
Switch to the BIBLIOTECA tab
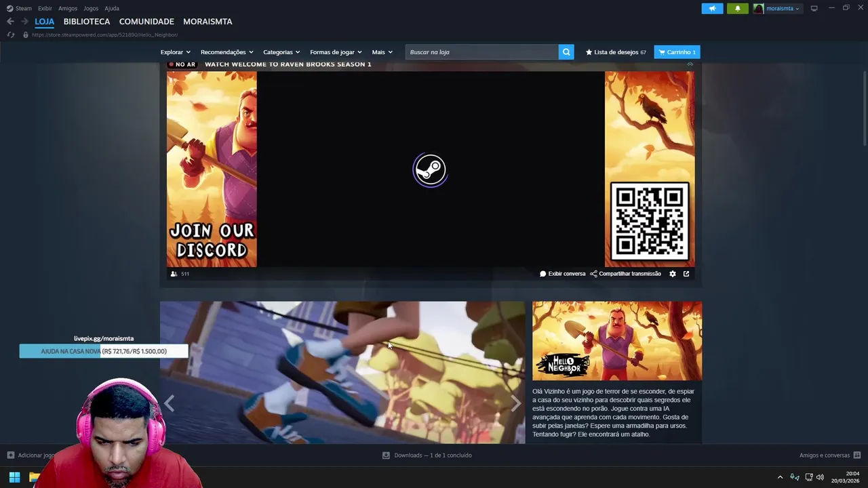[87, 22]
